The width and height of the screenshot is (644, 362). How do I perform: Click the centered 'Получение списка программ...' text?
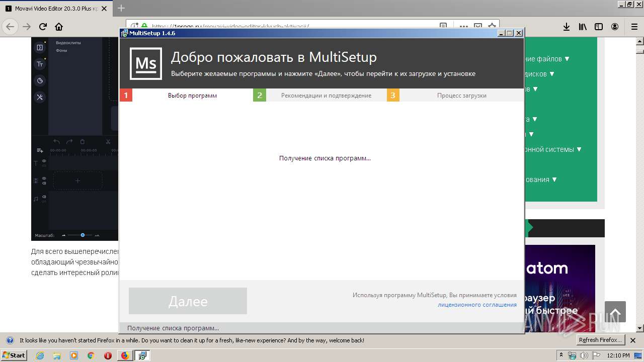click(325, 158)
